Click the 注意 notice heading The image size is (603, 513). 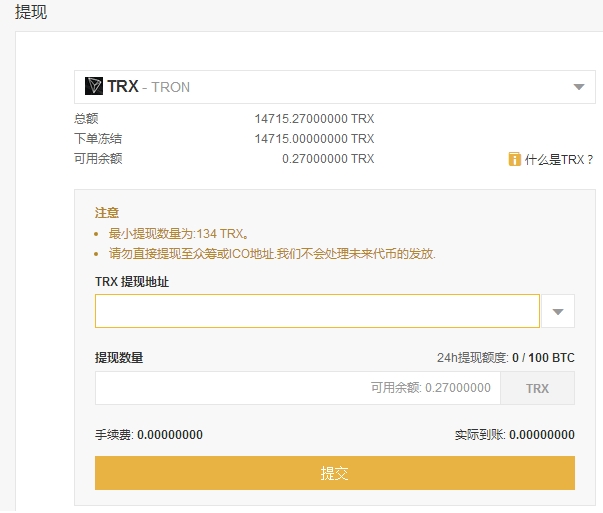[107, 213]
